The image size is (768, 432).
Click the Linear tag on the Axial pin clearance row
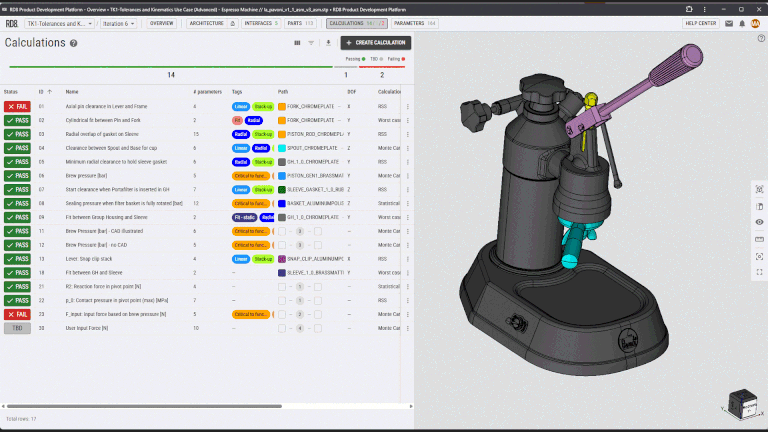pos(240,106)
